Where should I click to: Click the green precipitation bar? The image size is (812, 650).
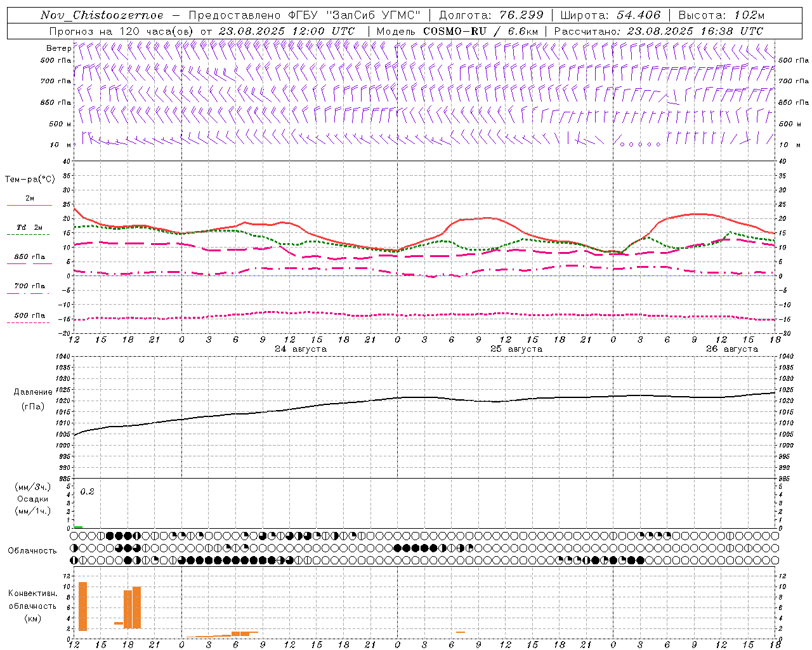(78, 527)
